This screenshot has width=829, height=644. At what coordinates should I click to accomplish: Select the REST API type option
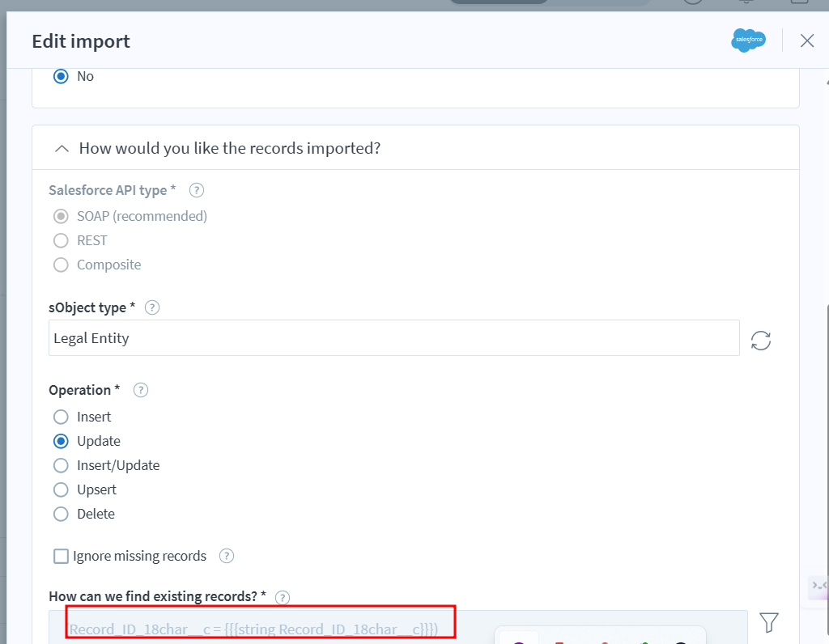(x=61, y=241)
